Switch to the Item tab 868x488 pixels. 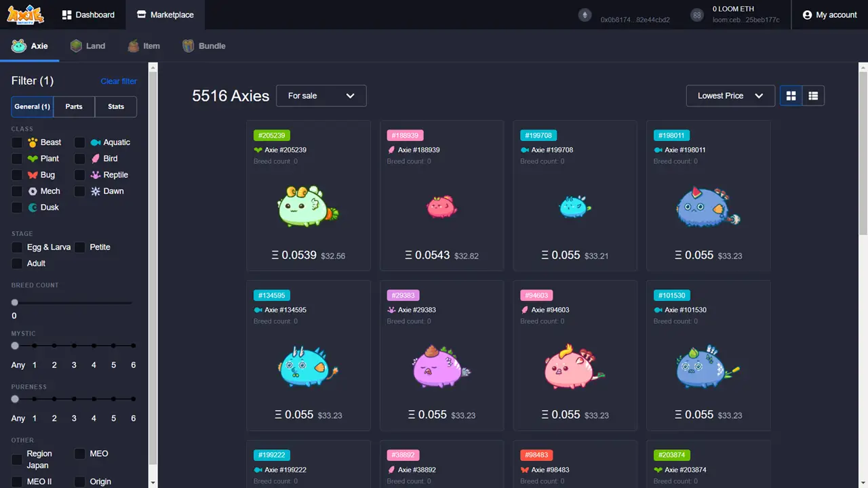coord(144,46)
